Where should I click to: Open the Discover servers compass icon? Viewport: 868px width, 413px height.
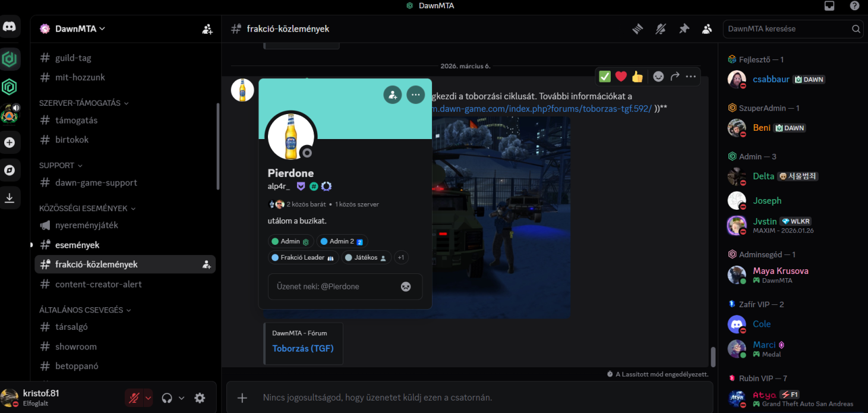10,171
